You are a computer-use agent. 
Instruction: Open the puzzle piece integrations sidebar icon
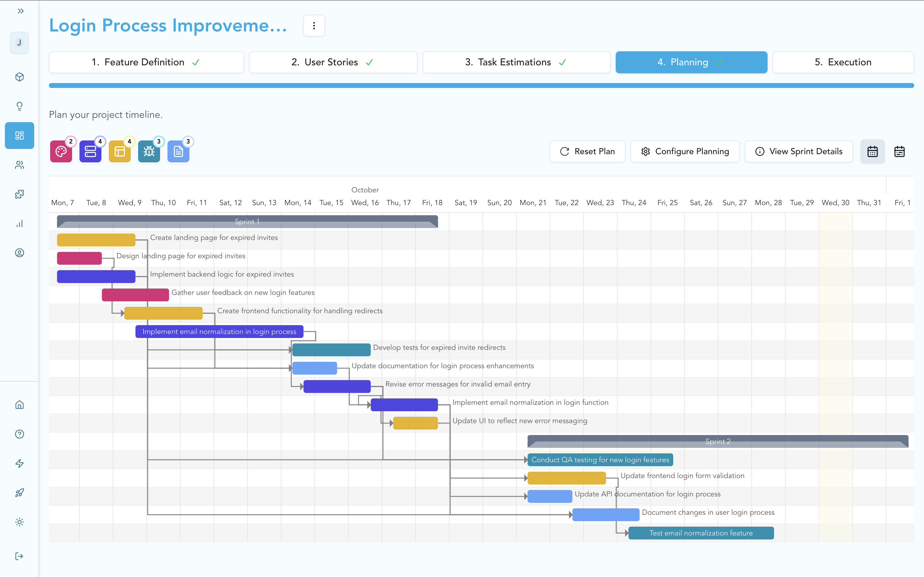(20, 194)
